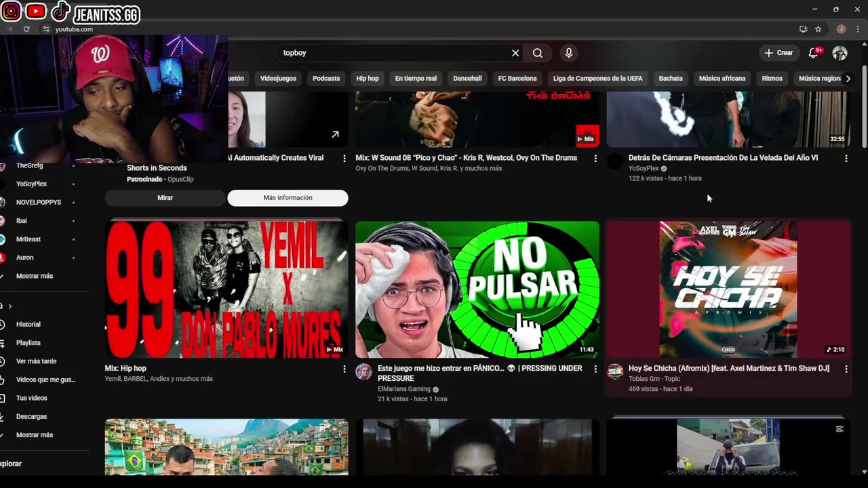Open the Hoy Se Chicha thumbnail
Screen dimensions: 868x488
click(x=728, y=289)
